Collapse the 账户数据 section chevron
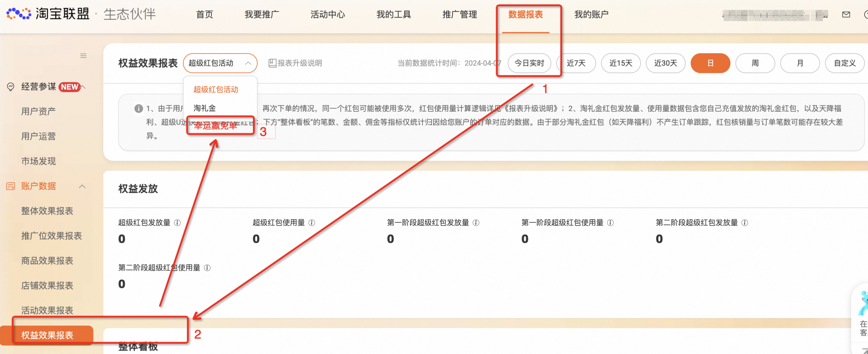The width and height of the screenshot is (868, 354). (82, 186)
